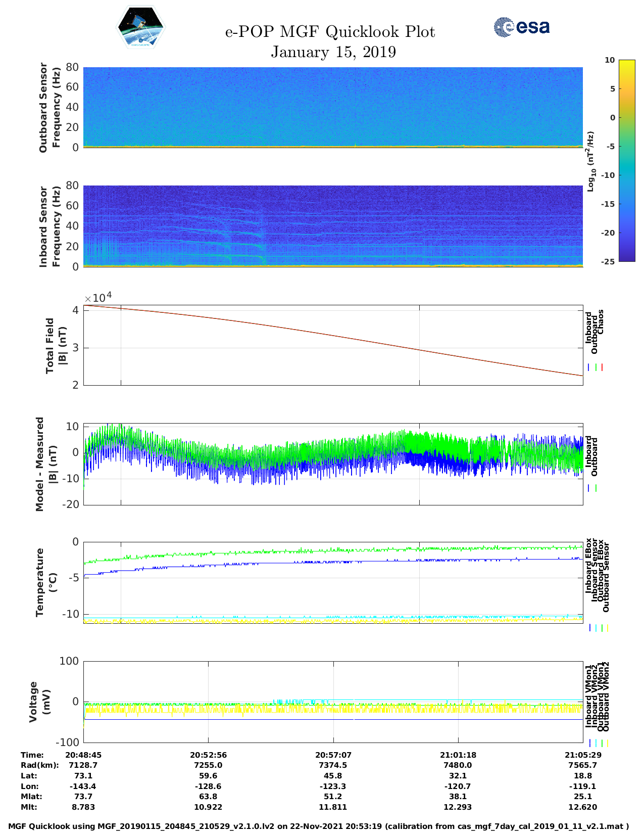This screenshot has height=834, width=644.
Task: Click the Temperature plot panel
Action: pyautogui.click(x=333, y=582)
